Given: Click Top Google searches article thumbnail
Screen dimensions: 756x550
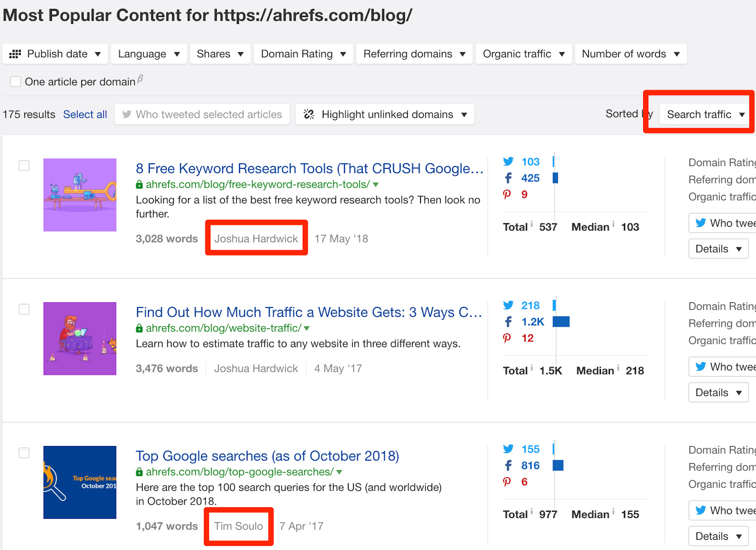Looking at the screenshot, I should pyautogui.click(x=80, y=482).
